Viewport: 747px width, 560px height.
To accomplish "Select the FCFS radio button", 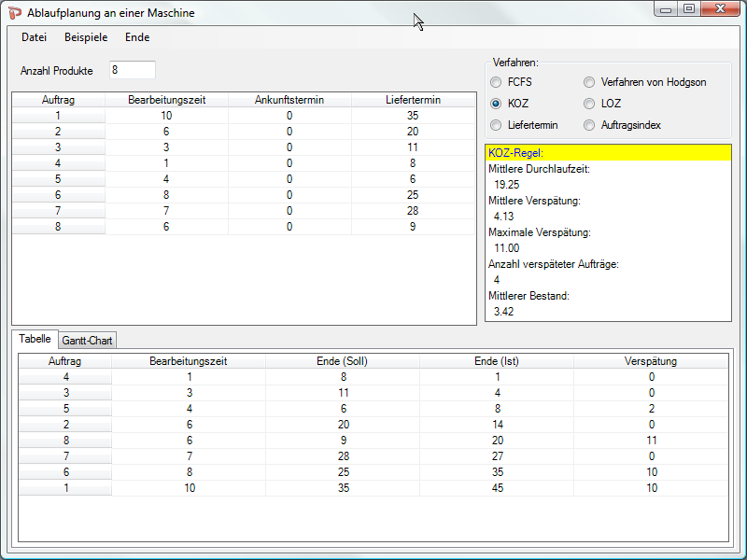I will click(496, 82).
